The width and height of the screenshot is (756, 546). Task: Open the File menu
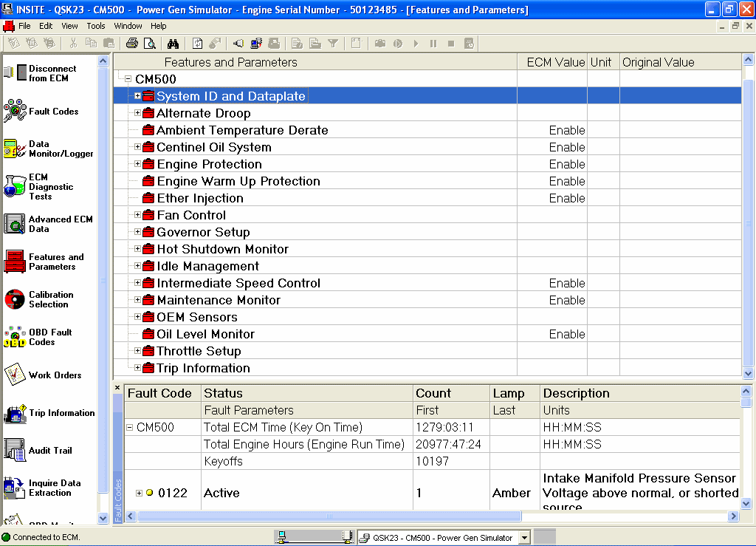click(x=24, y=26)
